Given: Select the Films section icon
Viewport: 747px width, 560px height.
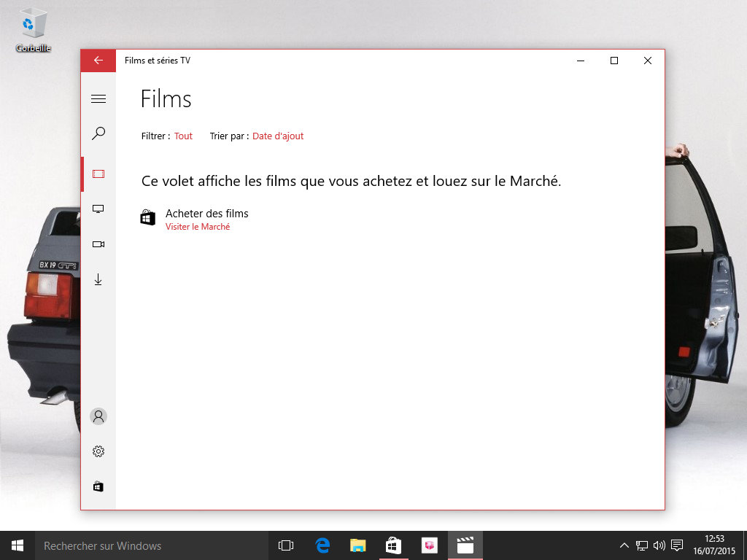Looking at the screenshot, I should (98, 174).
